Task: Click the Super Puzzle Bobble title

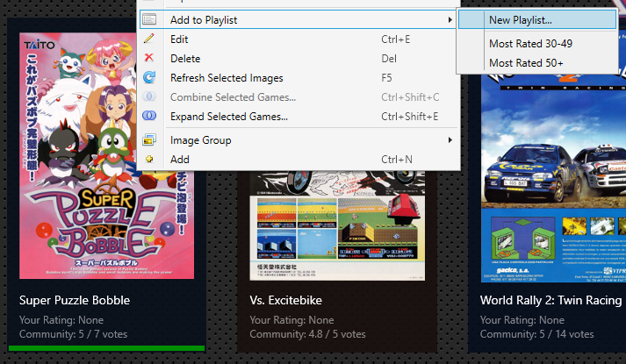Action: click(x=75, y=300)
